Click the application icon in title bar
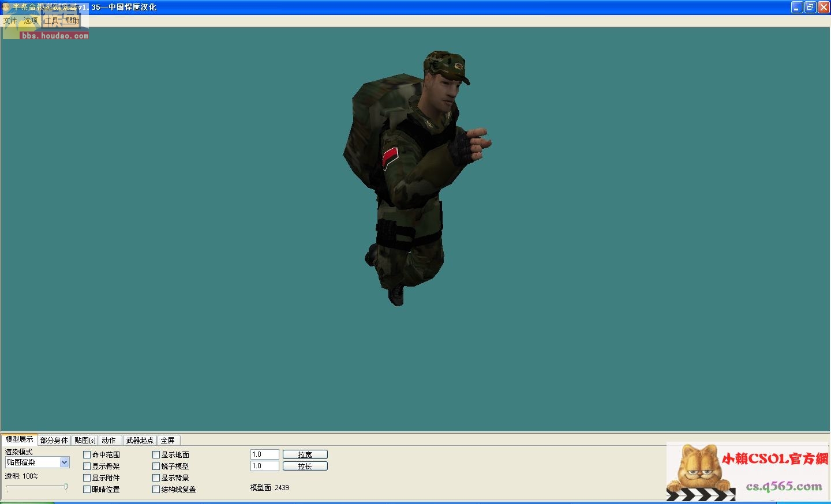This screenshot has height=504, width=831. 6,7
